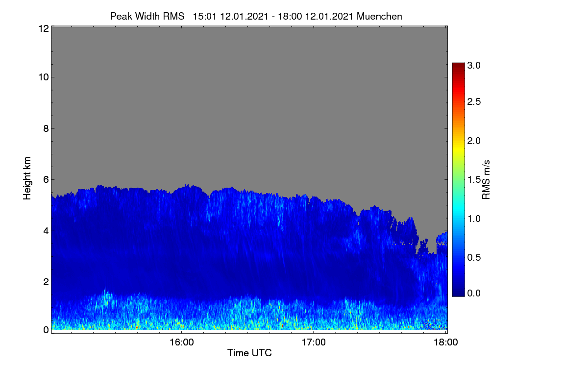Click the colorbar value 1.0
Image resolution: width=588 pixels, height=392 pixels.
point(474,218)
